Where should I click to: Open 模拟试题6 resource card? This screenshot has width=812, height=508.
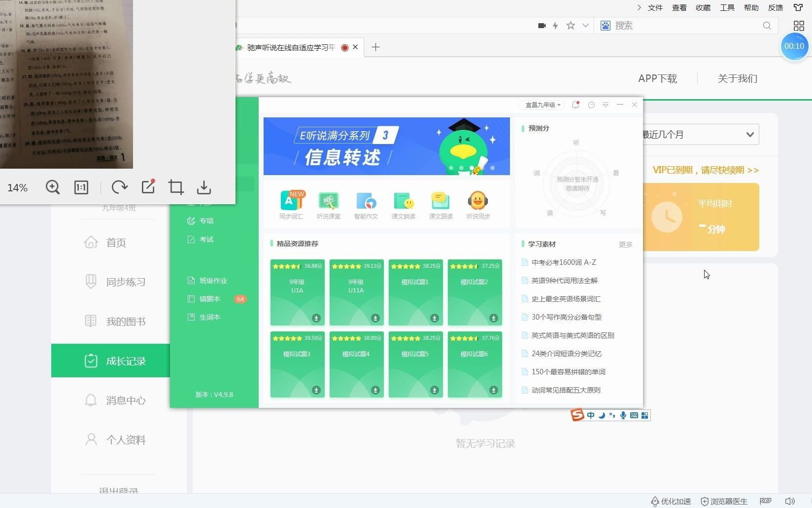(475, 364)
